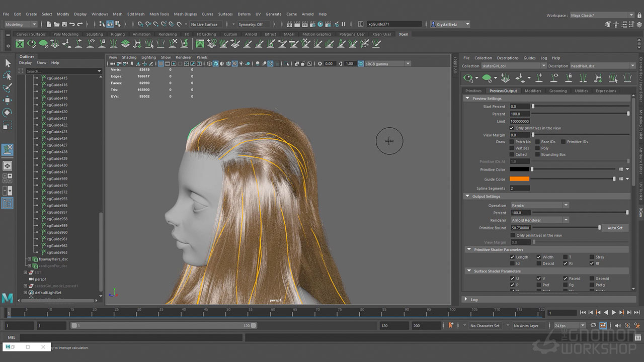The height and width of the screenshot is (362, 644).
Task: Open the Mesh Tools menu
Action: pyautogui.click(x=159, y=14)
